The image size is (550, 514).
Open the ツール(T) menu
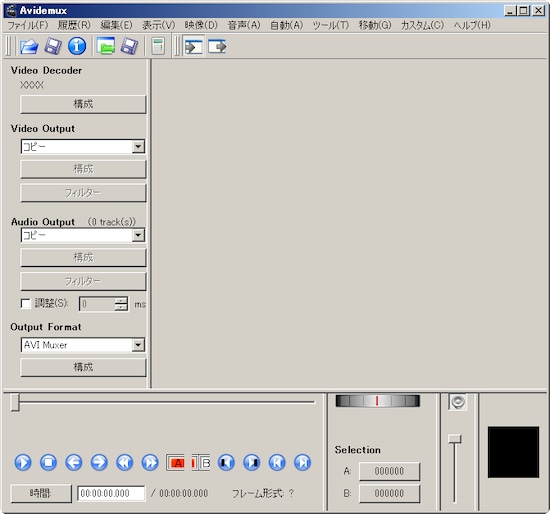pyautogui.click(x=331, y=25)
